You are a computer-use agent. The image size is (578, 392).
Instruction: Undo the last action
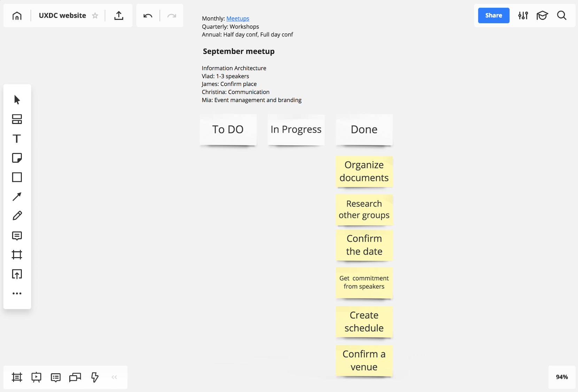(148, 16)
